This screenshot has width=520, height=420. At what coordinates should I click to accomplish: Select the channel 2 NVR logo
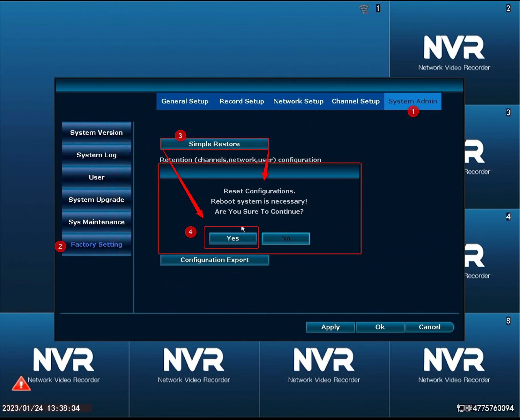[x=454, y=53]
